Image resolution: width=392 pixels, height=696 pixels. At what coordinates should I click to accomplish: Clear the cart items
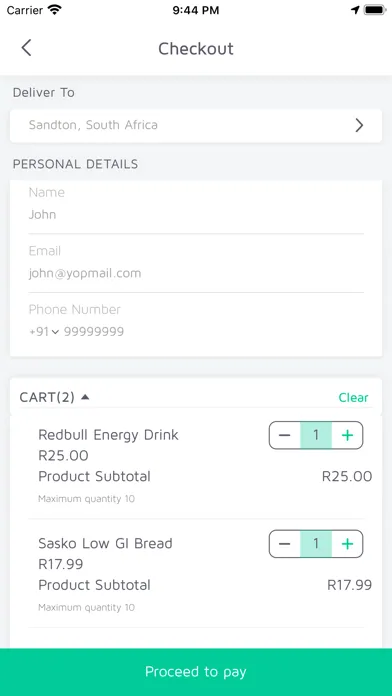353,397
